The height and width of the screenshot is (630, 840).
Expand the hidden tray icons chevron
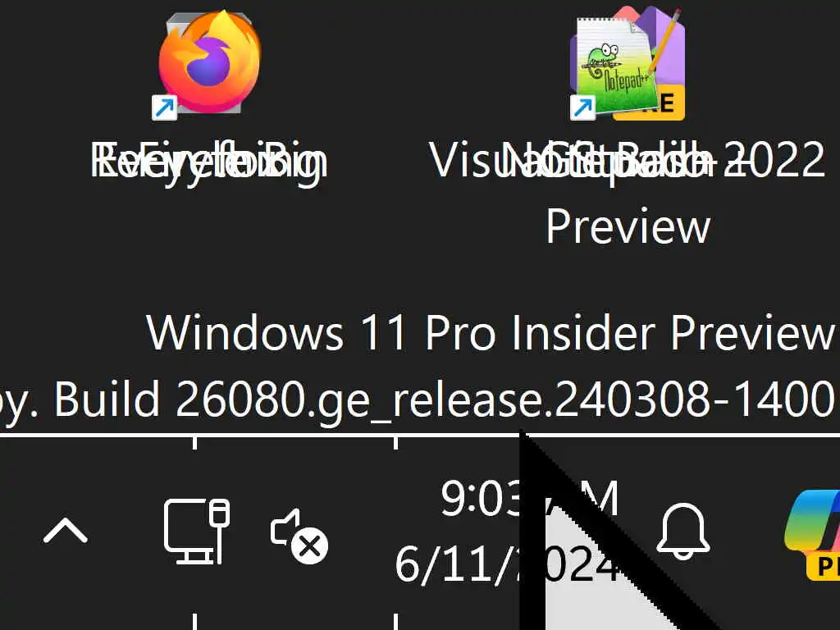(66, 531)
